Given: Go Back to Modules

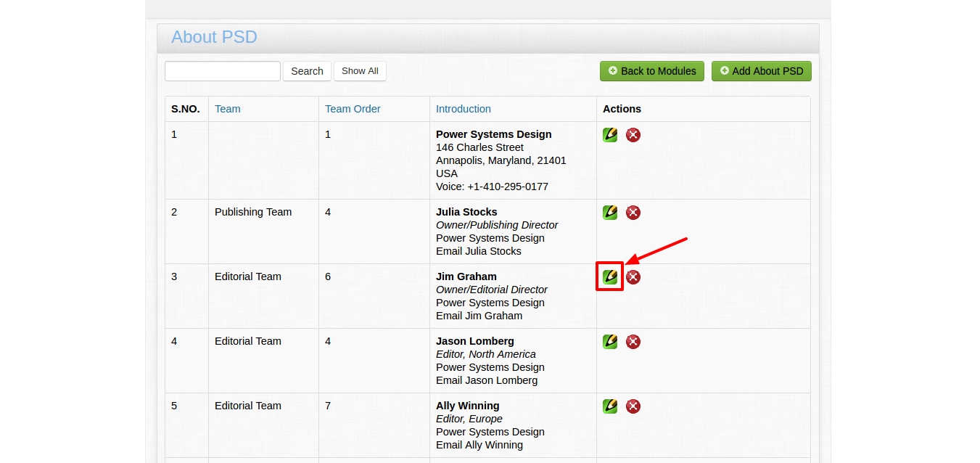Looking at the screenshot, I should click(x=652, y=71).
